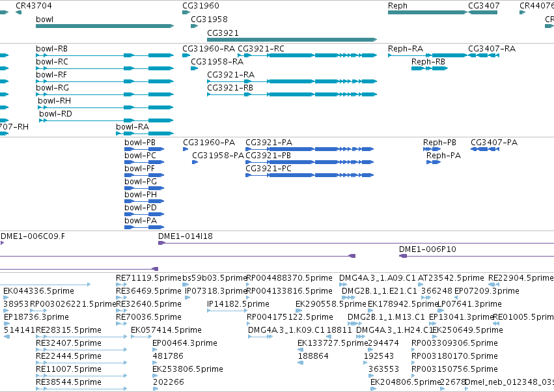
Task: Select the bowl-PG protein label
Action: tap(141, 182)
